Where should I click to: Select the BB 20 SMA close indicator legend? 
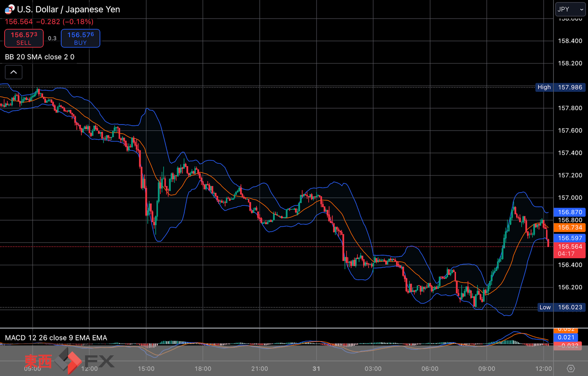[40, 57]
